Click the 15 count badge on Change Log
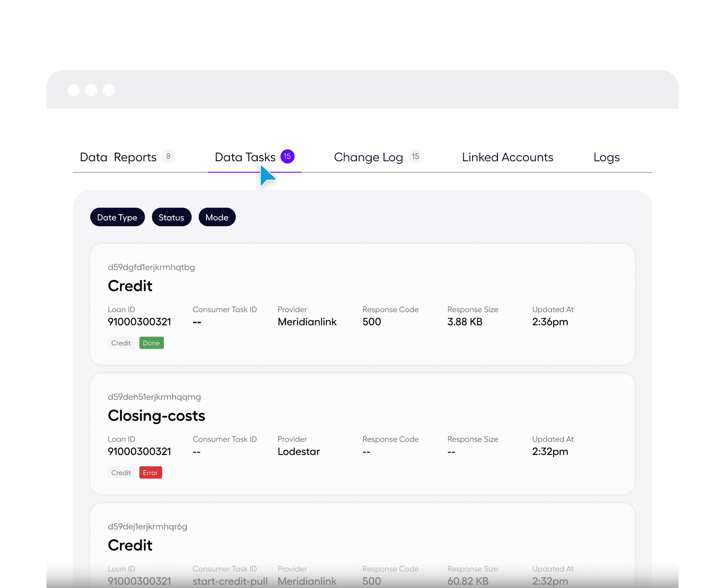 click(415, 156)
